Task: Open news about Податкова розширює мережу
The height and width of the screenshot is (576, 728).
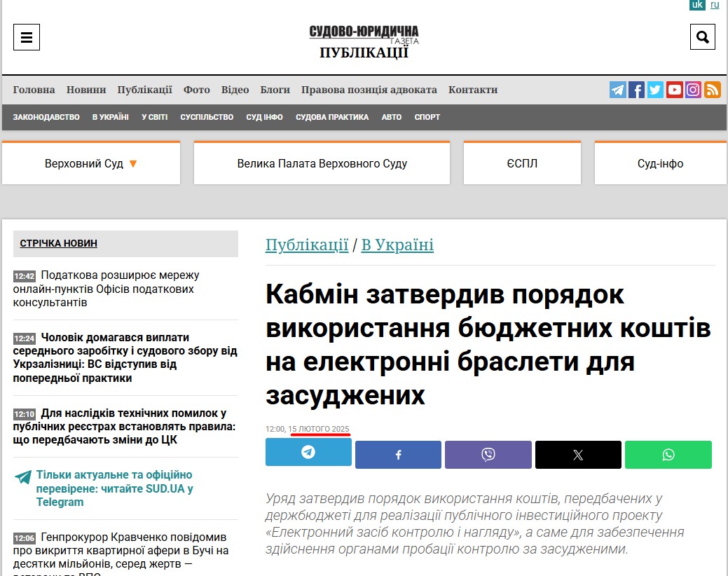Action: (x=107, y=289)
